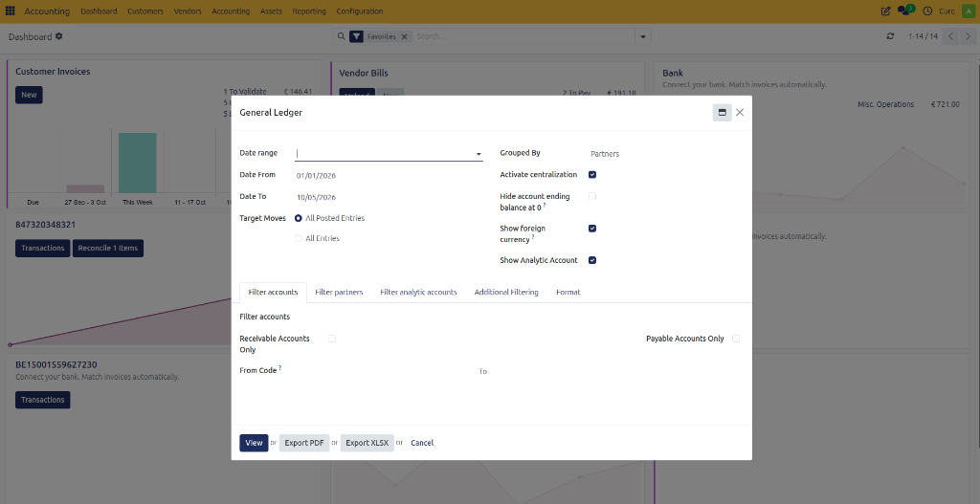980x504 pixels.
Task: Uncheck Show Analytic Account checkbox
Action: [592, 260]
